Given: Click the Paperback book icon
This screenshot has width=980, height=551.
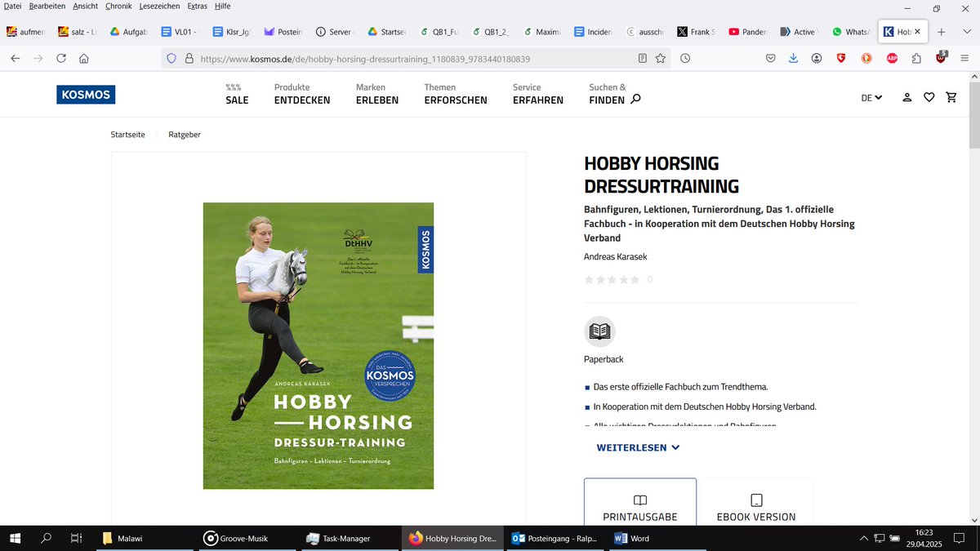Looking at the screenshot, I should [x=599, y=331].
